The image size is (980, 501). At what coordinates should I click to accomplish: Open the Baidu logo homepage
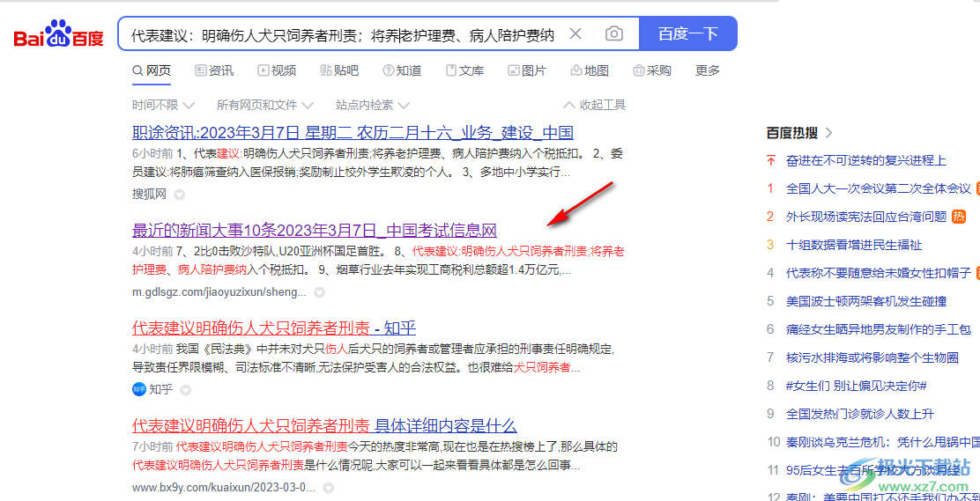point(59,34)
